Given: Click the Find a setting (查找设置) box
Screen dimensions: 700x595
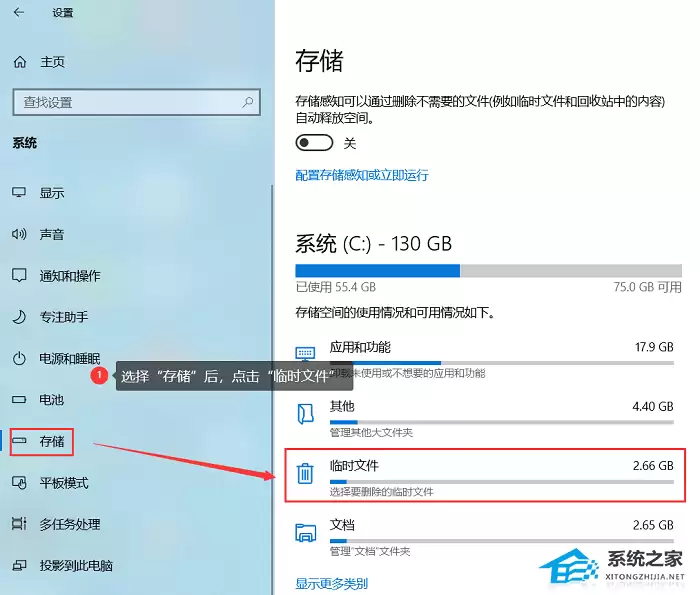Looking at the screenshot, I should tap(137, 102).
